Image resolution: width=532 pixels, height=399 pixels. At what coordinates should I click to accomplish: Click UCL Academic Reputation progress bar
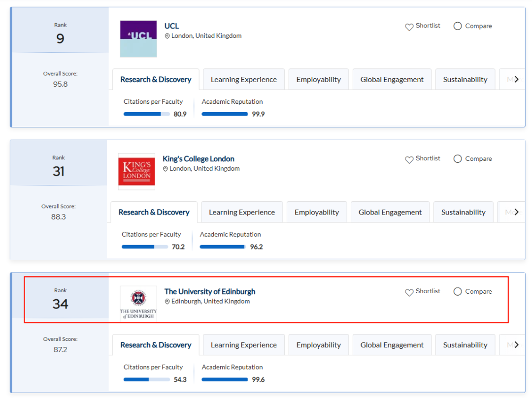225,114
